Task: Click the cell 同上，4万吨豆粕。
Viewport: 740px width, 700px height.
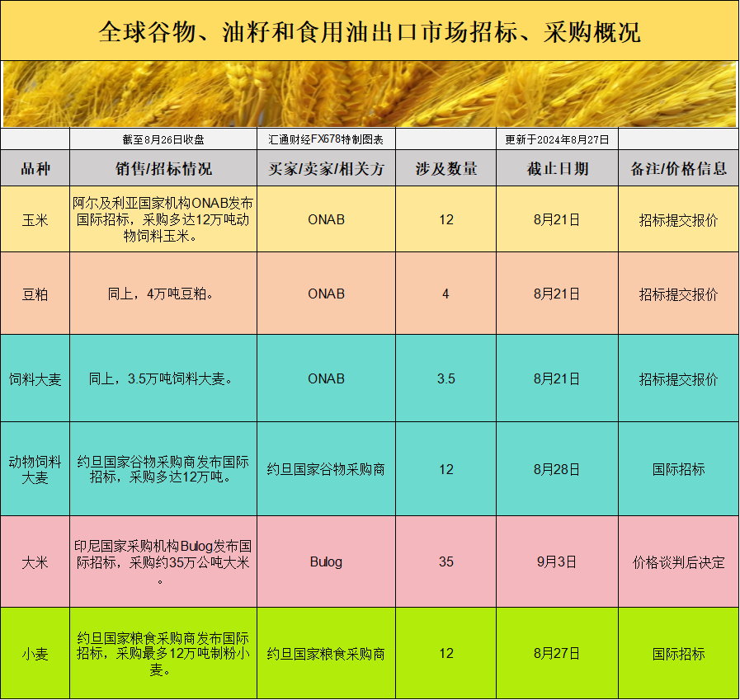Action: click(163, 294)
